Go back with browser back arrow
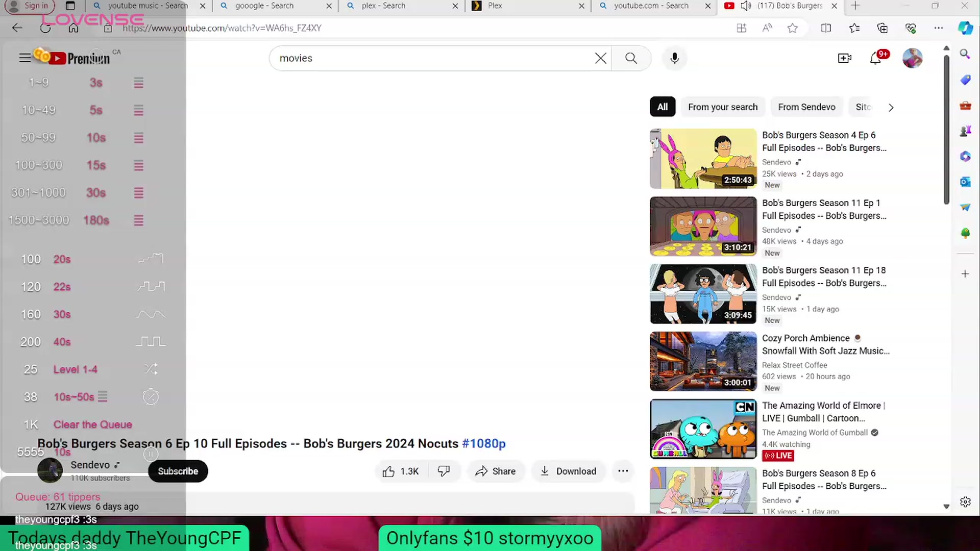This screenshot has width=980, height=551. tap(17, 28)
